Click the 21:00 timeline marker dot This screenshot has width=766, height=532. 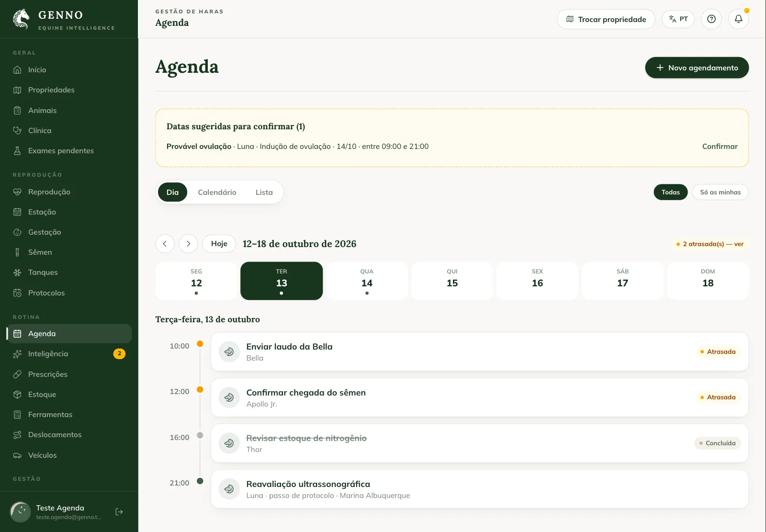200,481
